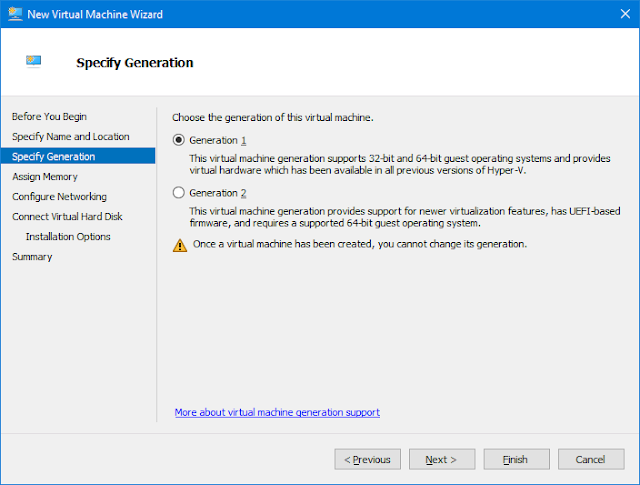Close the New Virtual Machine Wizard window
This screenshot has height=485, width=640.
[x=625, y=14]
